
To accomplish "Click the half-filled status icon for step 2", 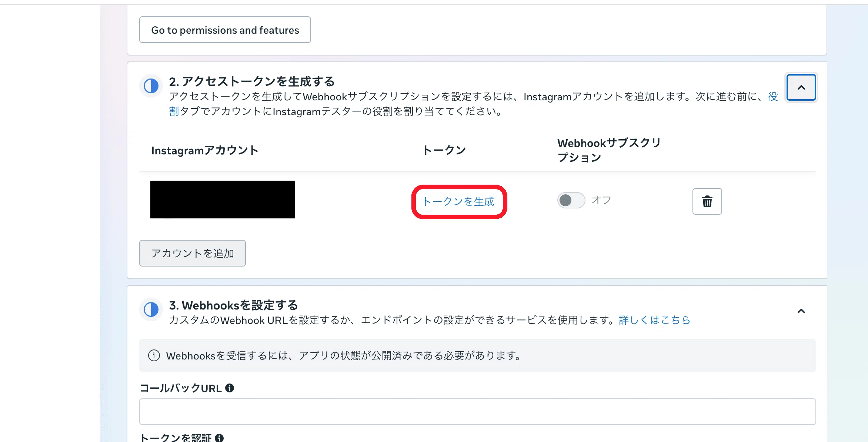I will coord(151,86).
